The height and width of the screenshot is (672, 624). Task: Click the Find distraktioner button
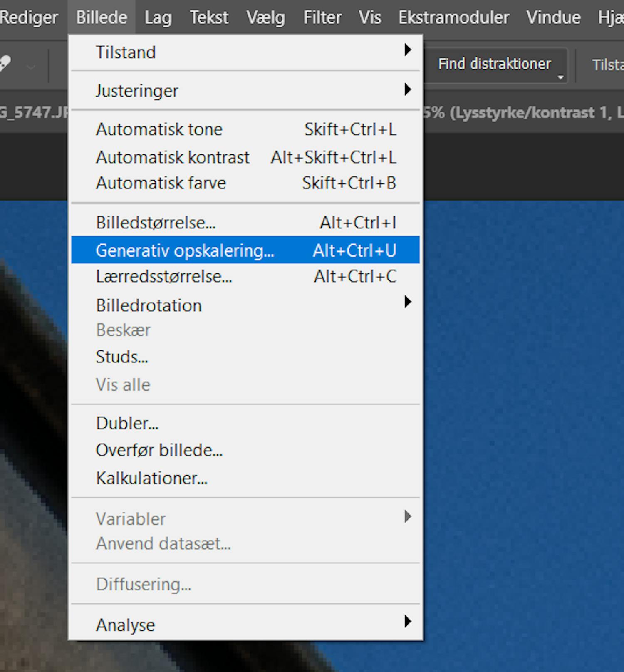click(494, 64)
